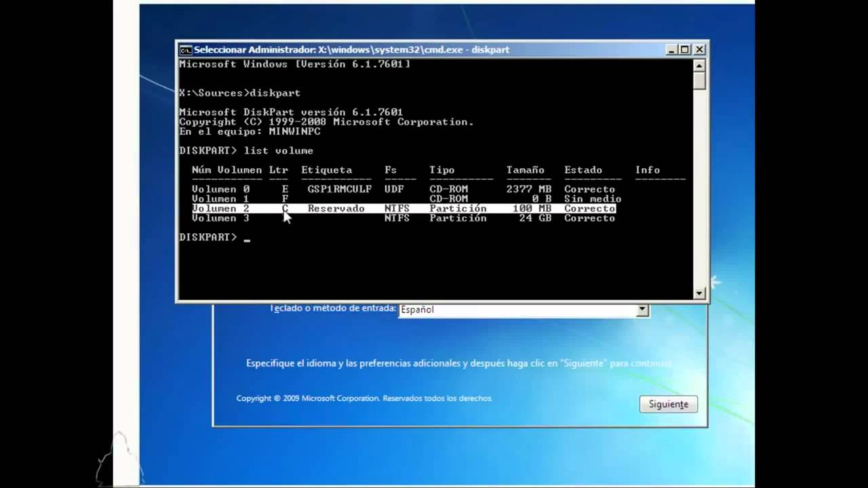Image resolution: width=868 pixels, height=488 pixels.
Task: Click the 'Copyright (C) 1999-2008 Microsoft Corporation.' line
Action: pyautogui.click(x=326, y=122)
